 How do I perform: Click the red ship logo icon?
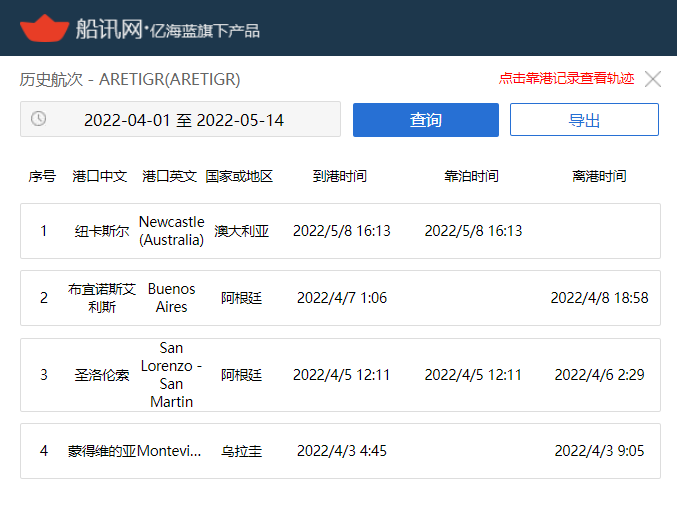44,28
